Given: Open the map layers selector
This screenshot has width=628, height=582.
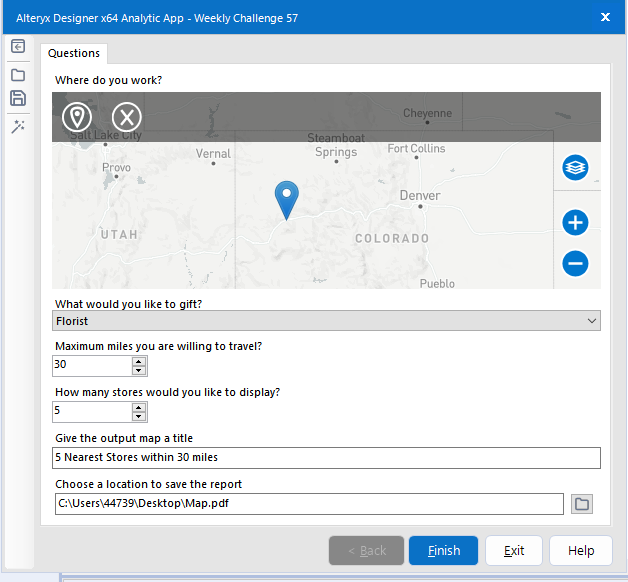Looking at the screenshot, I should pyautogui.click(x=575, y=167).
